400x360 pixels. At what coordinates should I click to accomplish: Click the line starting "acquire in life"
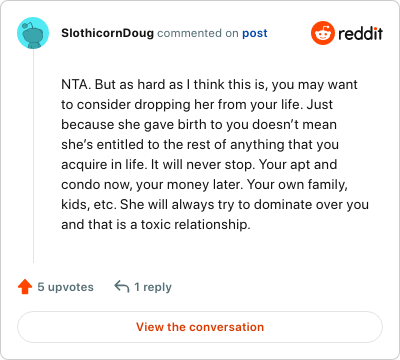199,164
